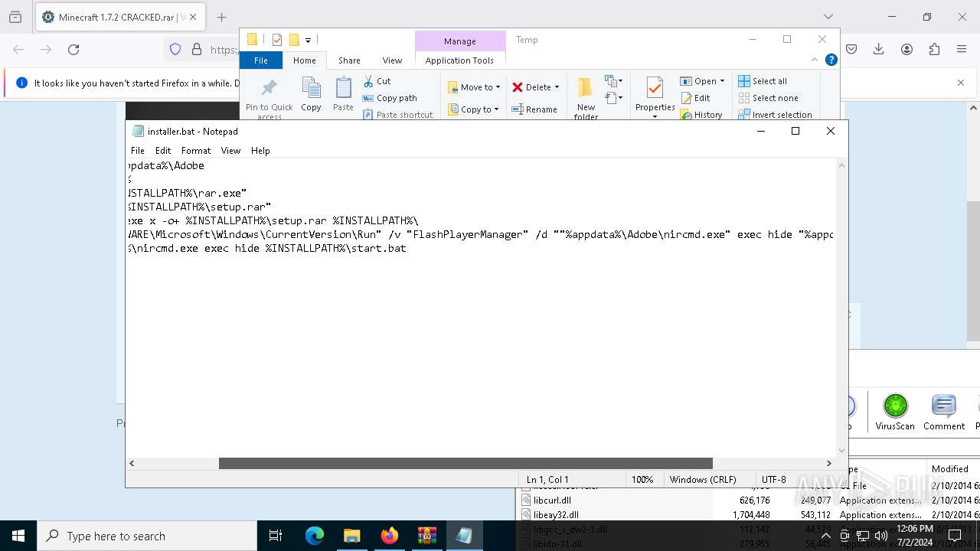The height and width of the screenshot is (551, 980).
Task: Select libcurl.dll in the WinRAR list
Action: (553, 500)
